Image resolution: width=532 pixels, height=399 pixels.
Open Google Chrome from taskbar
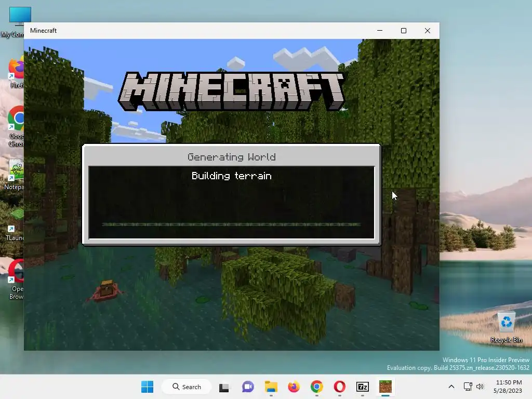(x=316, y=387)
